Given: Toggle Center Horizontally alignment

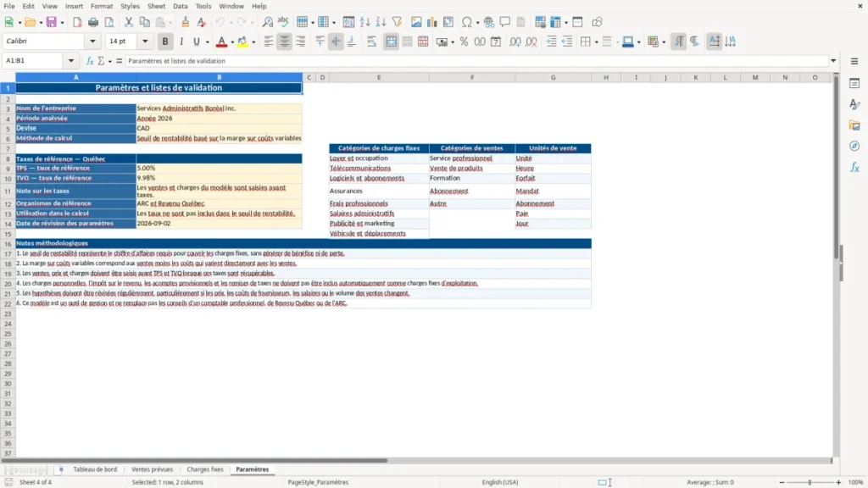Looking at the screenshot, I should 285,42.
